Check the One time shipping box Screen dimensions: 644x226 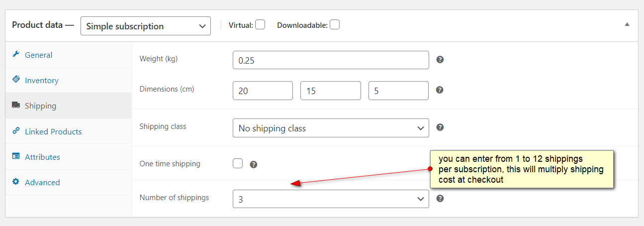point(238,163)
